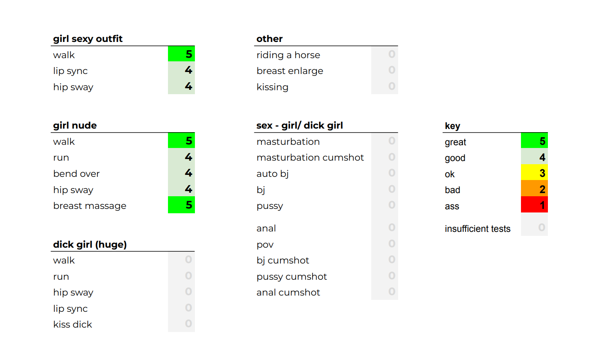601x364 pixels.
Task: Click the red 1 cell in the key
Action: point(534,205)
